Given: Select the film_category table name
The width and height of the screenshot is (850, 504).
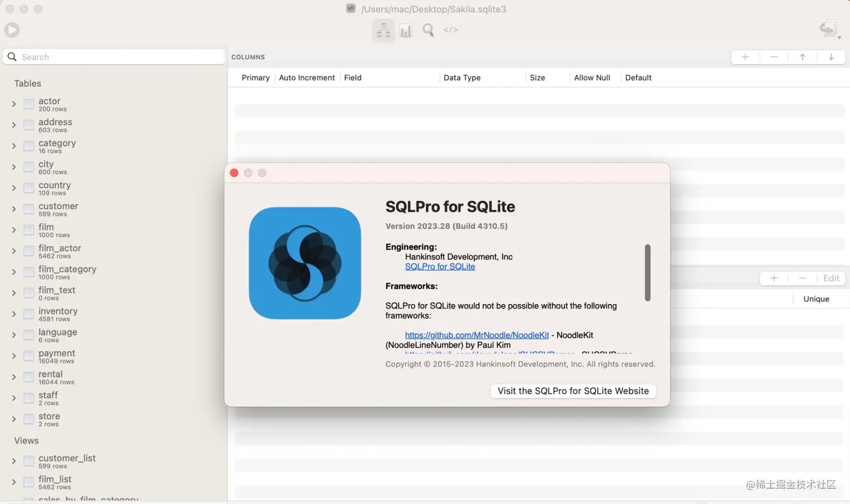Looking at the screenshot, I should coord(67,269).
